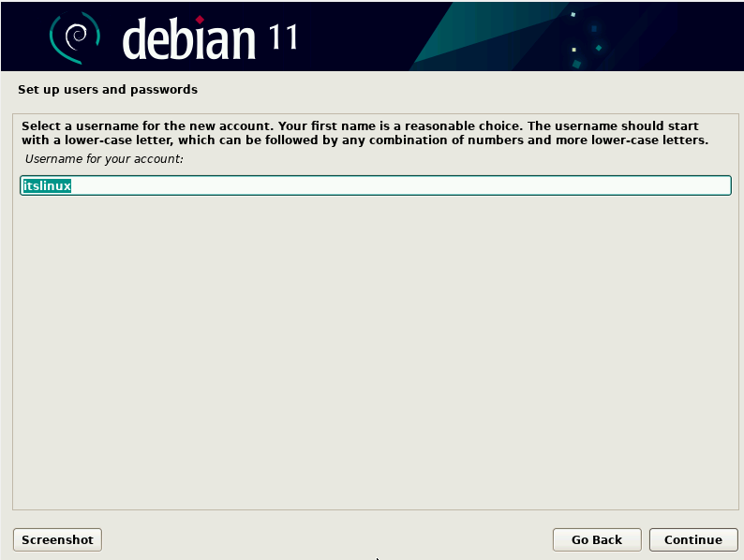Screen dimensions: 744x560
Task: Click the Go Back button
Action: tap(597, 539)
